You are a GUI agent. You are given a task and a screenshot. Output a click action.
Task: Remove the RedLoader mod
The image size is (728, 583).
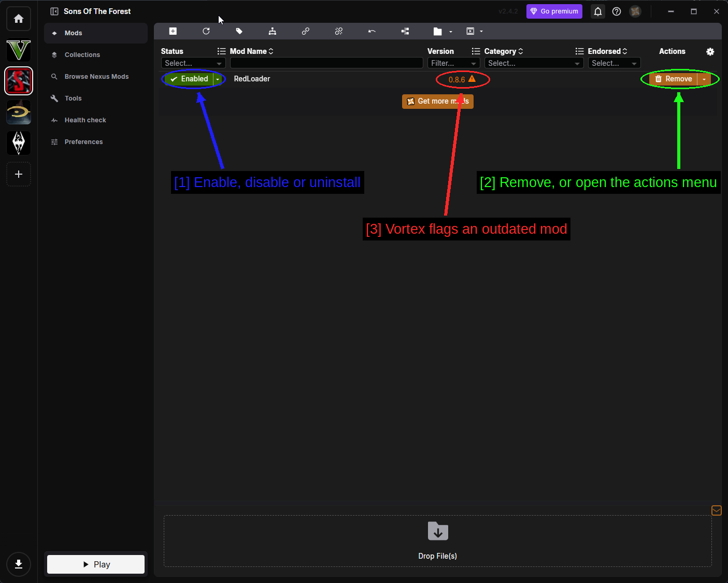tap(674, 79)
